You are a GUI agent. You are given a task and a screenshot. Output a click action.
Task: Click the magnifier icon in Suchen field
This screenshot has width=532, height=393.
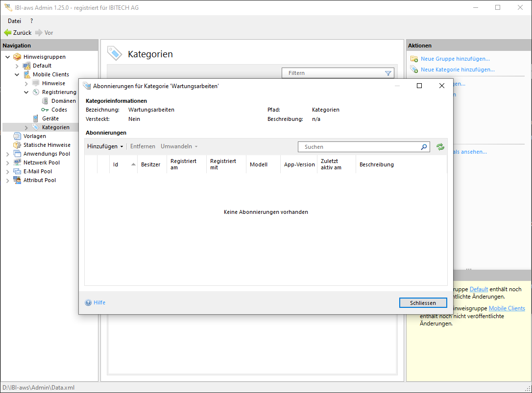[424, 147]
